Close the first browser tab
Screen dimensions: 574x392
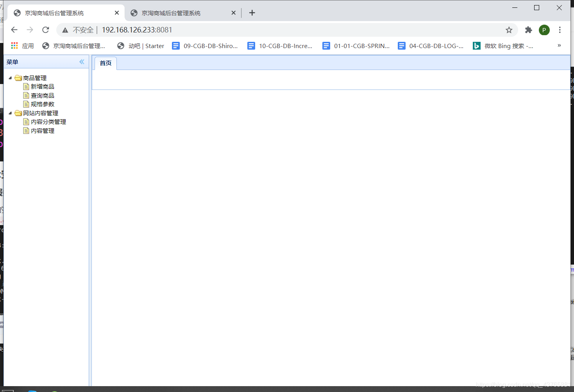116,13
